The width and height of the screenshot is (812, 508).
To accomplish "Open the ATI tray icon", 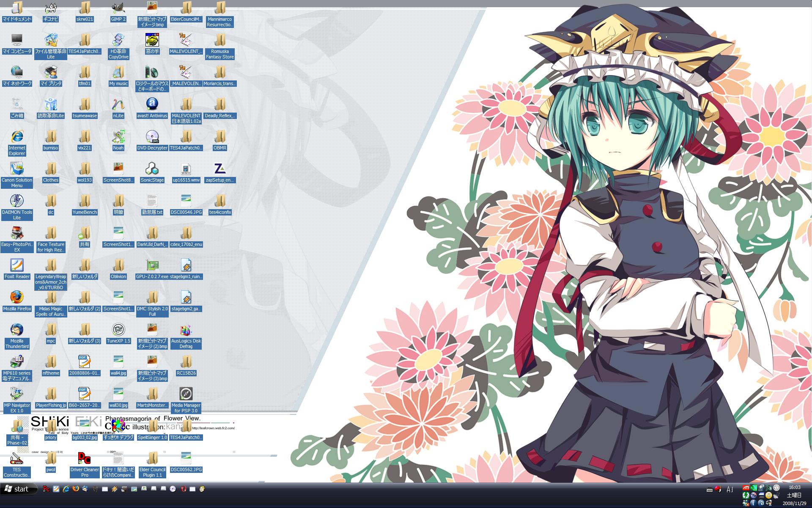I will pos(746,488).
